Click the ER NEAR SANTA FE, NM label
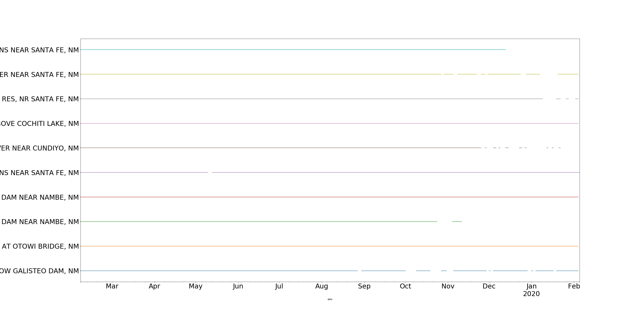Screen dimensions: 644x322 39,74
